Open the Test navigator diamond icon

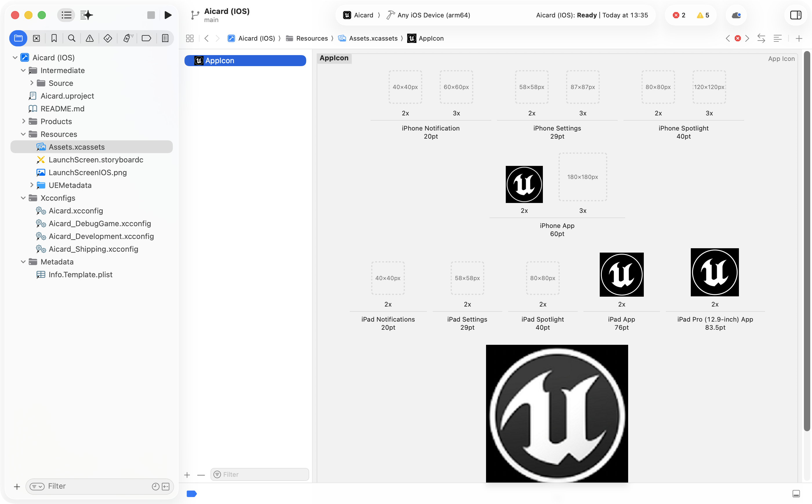click(108, 38)
